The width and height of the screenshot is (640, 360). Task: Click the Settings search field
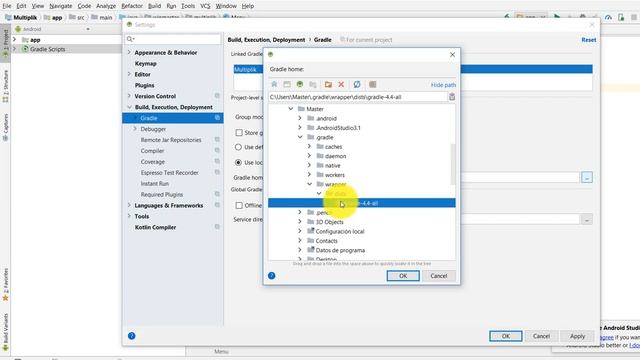(x=173, y=39)
